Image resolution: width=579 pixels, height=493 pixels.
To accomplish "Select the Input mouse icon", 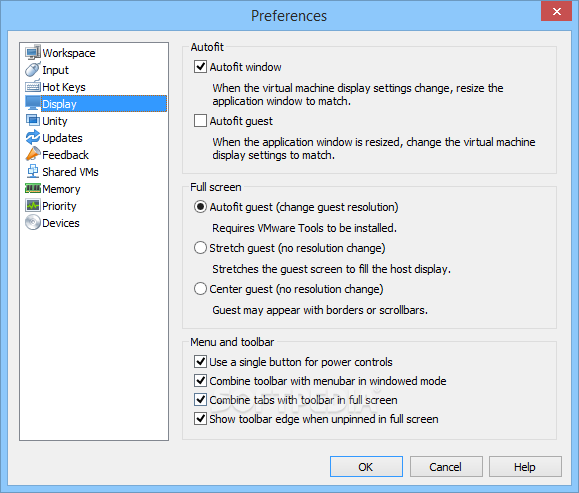I will [33, 70].
